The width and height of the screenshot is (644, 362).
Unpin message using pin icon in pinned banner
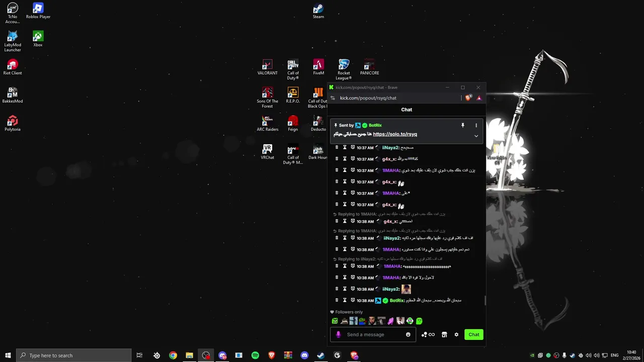pos(463,125)
